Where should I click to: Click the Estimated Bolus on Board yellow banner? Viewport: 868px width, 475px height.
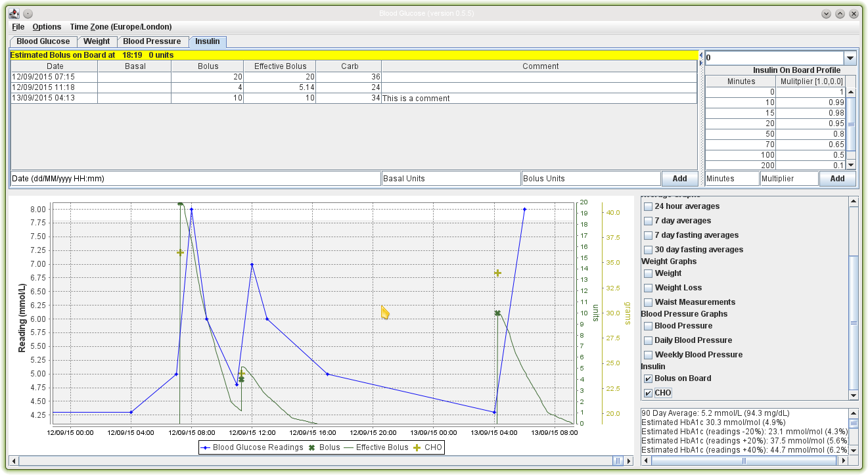point(354,55)
